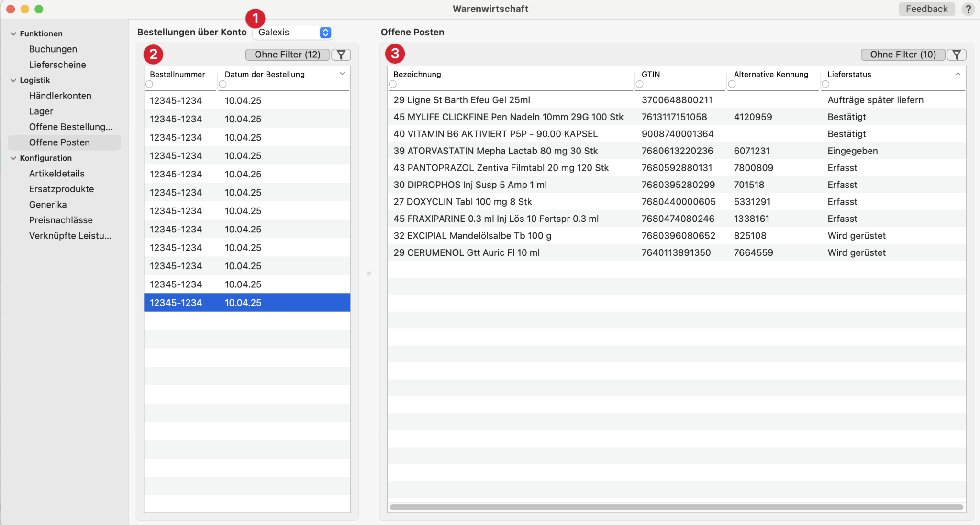980x525 pixels.
Task: Open Offene Bestellung... in the sidebar
Action: pos(71,127)
